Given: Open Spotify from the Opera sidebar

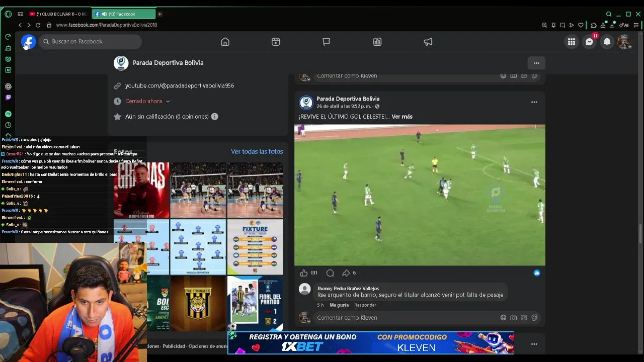Looking at the screenshot, I should tap(8, 114).
